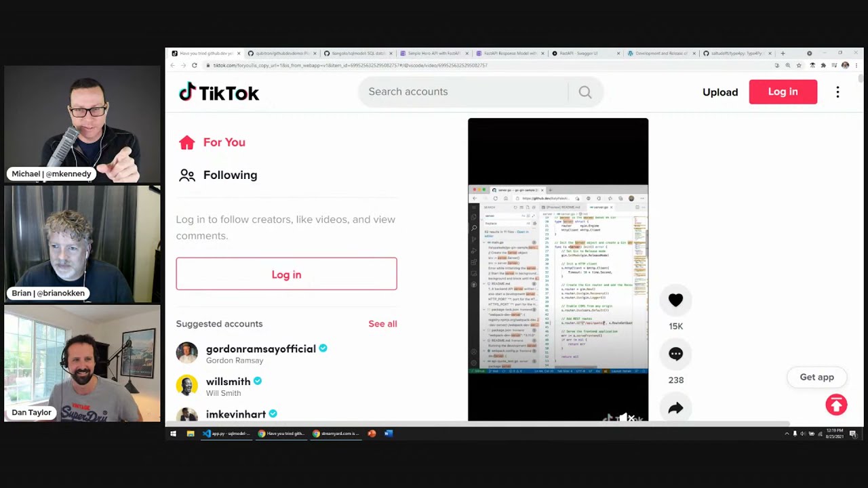This screenshot has height=488, width=868.
Task: Click See all suggested accounts
Action: click(382, 324)
